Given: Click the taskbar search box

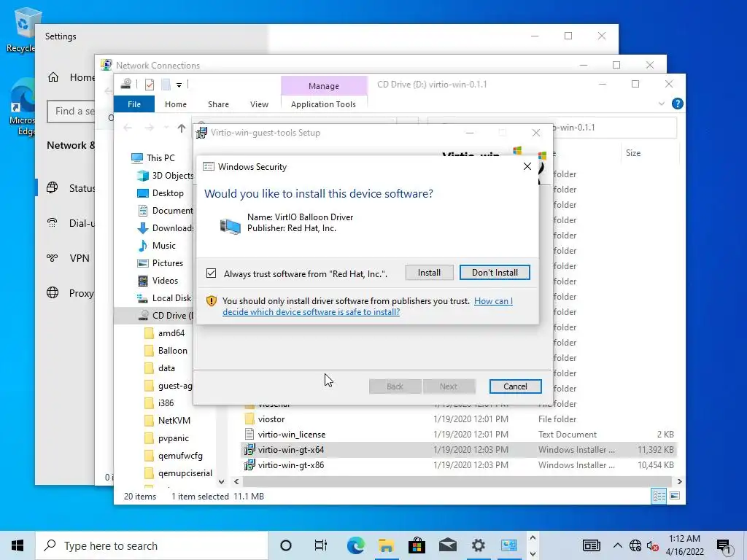Looking at the screenshot, I should point(152,545).
